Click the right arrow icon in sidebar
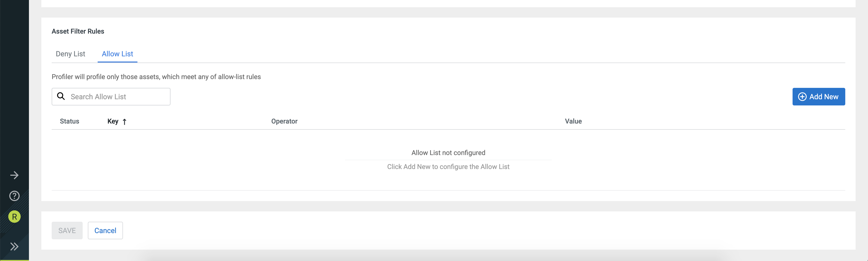The width and height of the screenshot is (868, 261). (14, 175)
